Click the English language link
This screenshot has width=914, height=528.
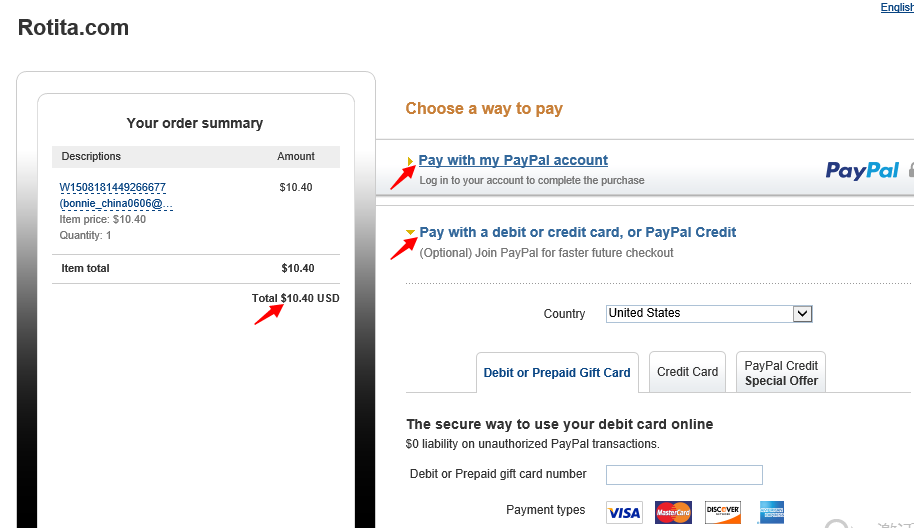coord(897,7)
